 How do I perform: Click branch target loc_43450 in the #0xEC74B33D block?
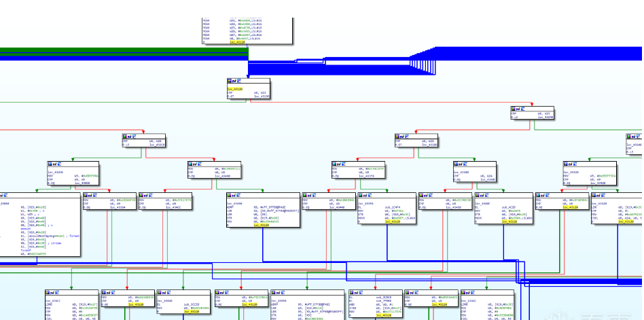coord(454,207)
